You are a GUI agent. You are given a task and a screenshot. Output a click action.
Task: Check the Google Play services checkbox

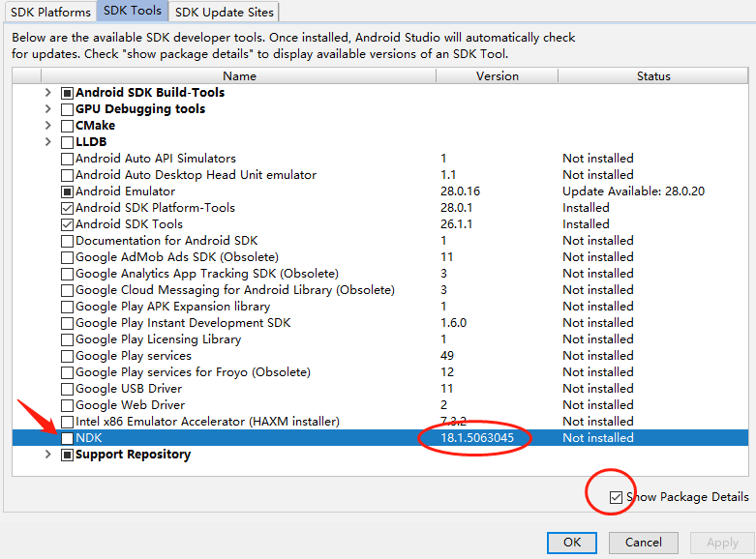pyautogui.click(x=68, y=356)
